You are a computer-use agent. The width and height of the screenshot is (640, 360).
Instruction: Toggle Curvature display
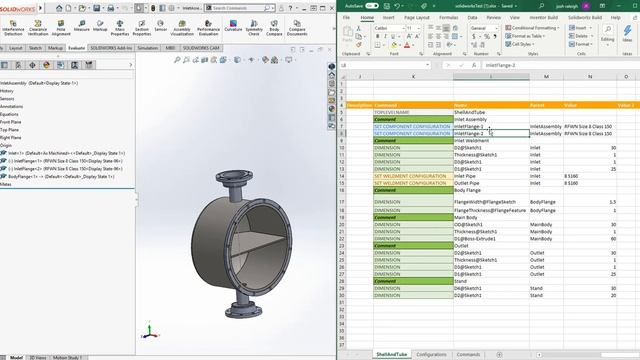click(x=233, y=26)
